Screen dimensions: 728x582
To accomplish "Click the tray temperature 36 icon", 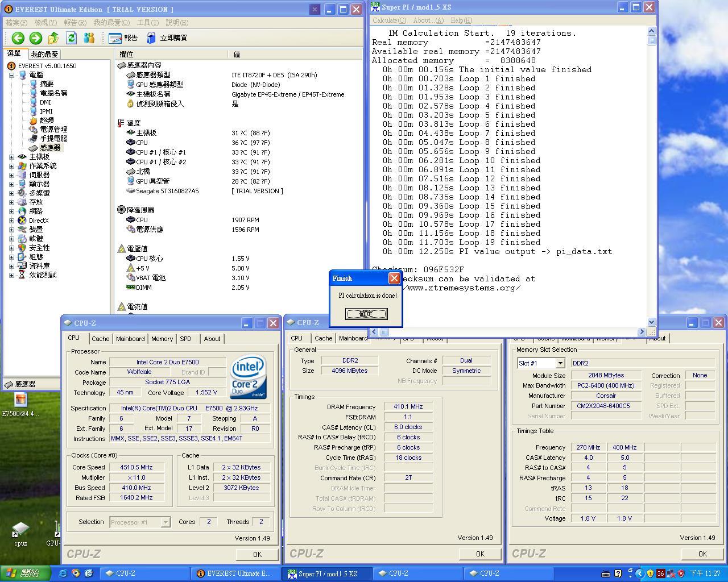I will pos(660,573).
